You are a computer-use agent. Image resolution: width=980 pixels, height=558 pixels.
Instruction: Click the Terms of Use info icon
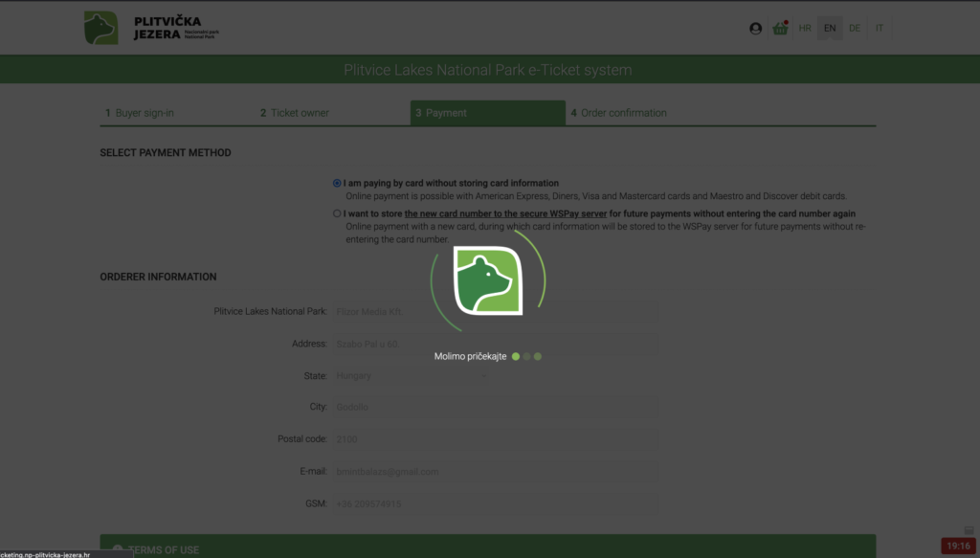coord(118,549)
